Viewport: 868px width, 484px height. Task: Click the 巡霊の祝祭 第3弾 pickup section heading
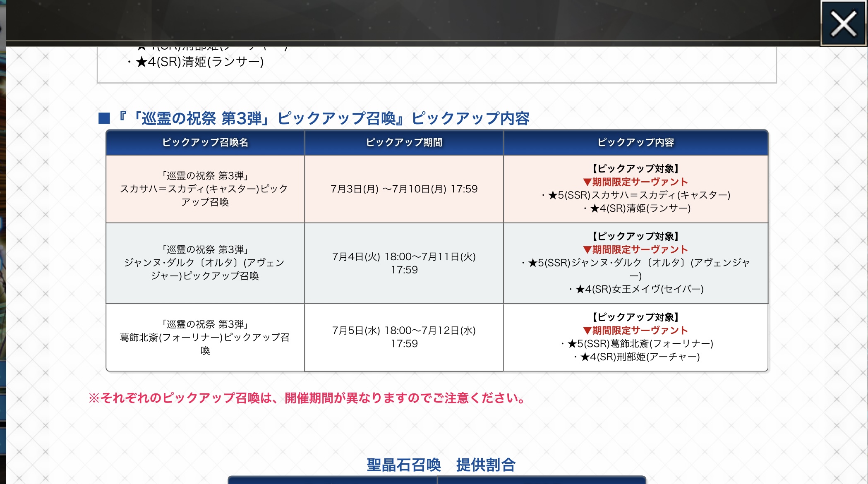tap(323, 119)
